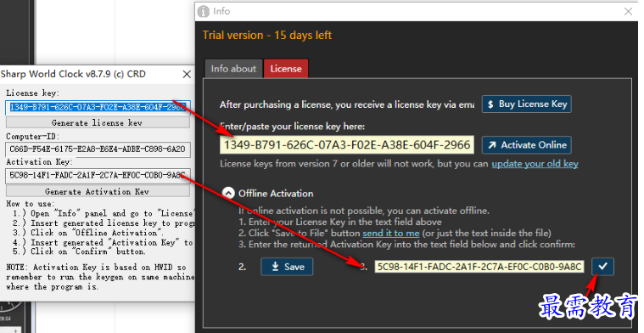
Task: Click Generate Activation Key in the keygen
Action: click(98, 191)
